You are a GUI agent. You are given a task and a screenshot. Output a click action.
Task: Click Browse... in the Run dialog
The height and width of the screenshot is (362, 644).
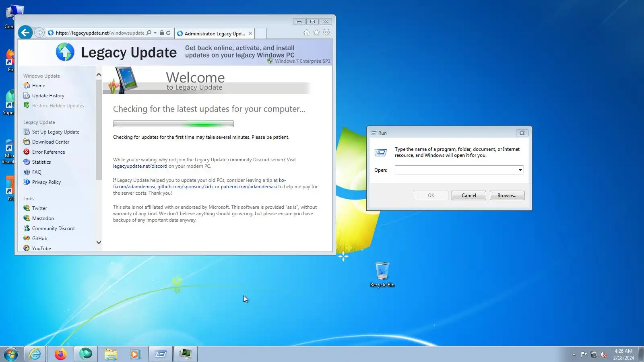(507, 195)
